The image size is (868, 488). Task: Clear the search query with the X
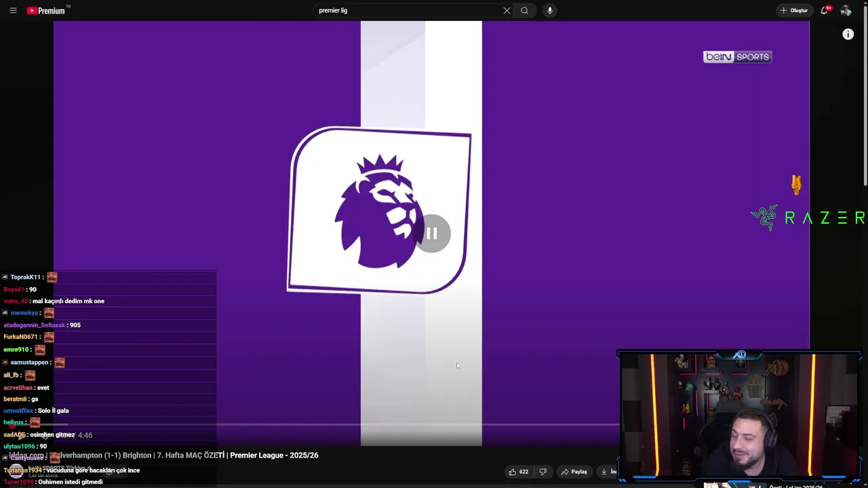click(507, 10)
